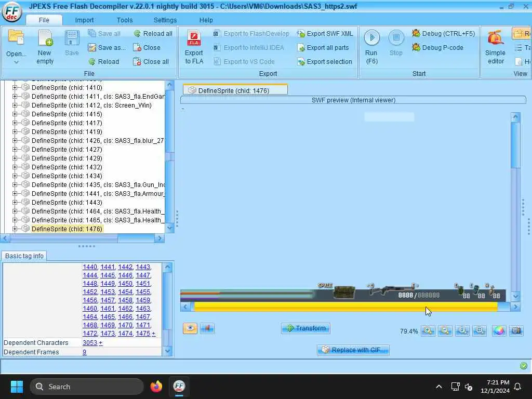Click the tag tree scroll up arrow
The width and height of the screenshot is (532, 399).
point(170,85)
